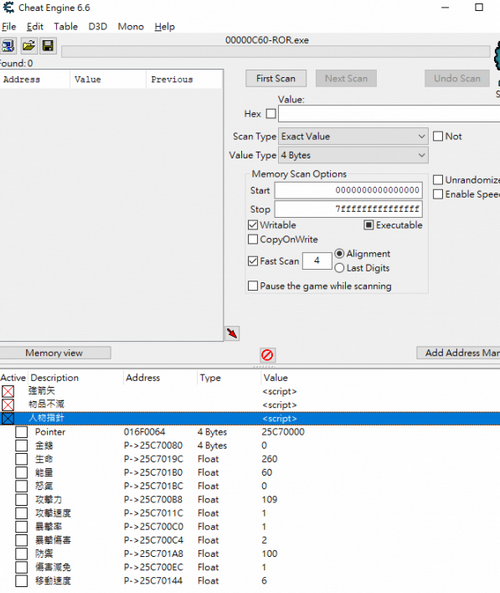Image resolution: width=500 pixels, height=593 pixels.
Task: Enable the CopyOnWrite checkbox
Action: pos(253,239)
